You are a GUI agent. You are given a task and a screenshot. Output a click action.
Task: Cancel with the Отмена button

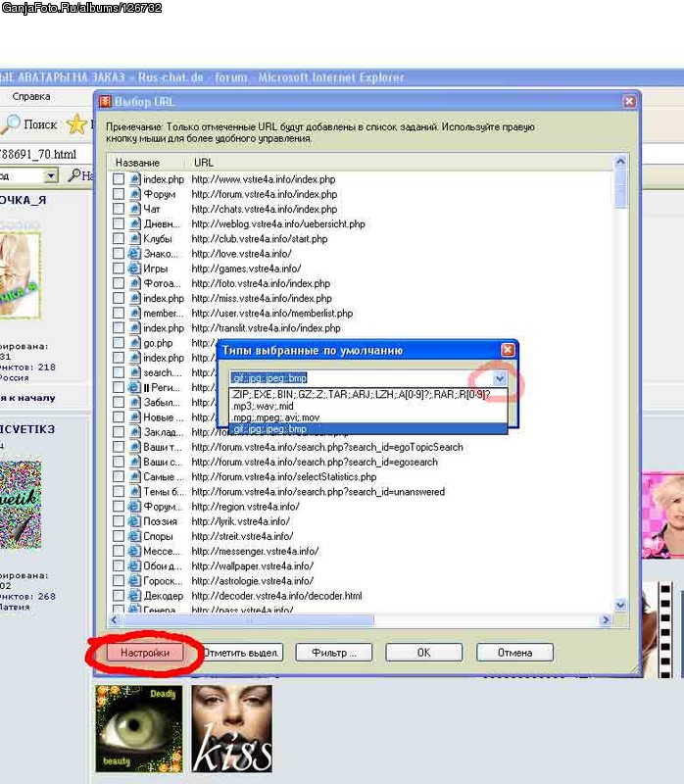tap(515, 653)
